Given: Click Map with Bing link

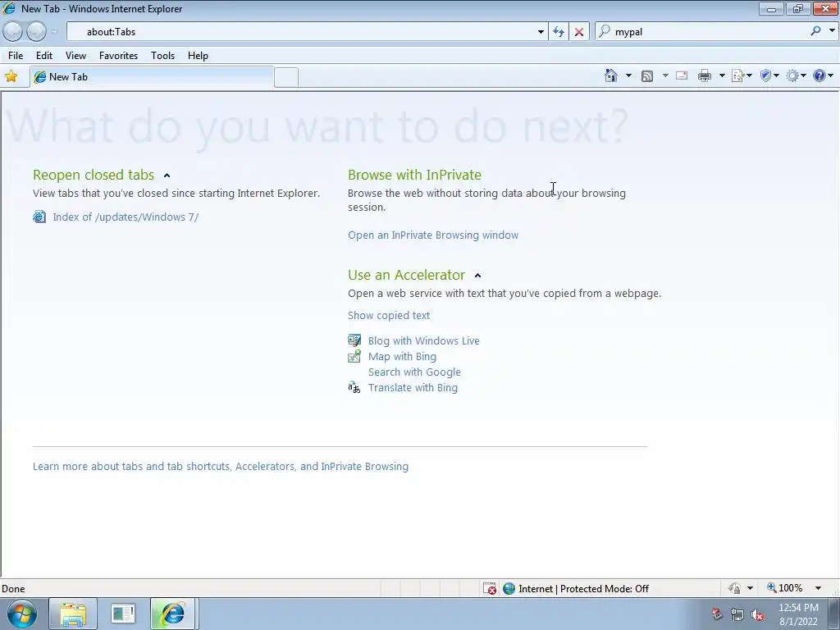Looking at the screenshot, I should click(x=402, y=356).
